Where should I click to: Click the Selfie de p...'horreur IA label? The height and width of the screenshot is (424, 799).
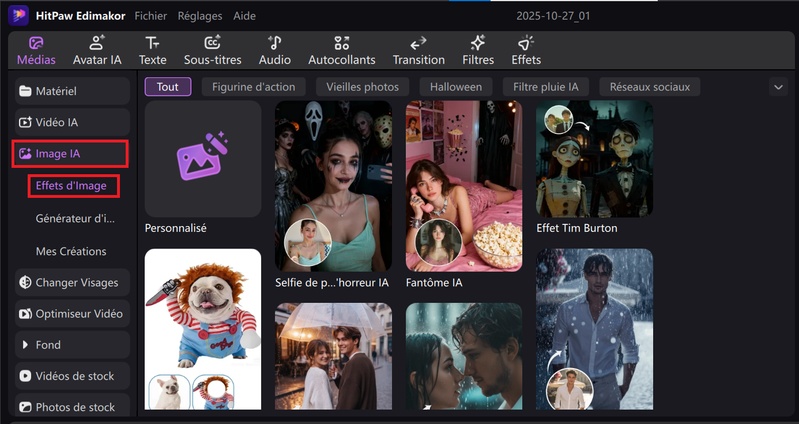tap(332, 282)
